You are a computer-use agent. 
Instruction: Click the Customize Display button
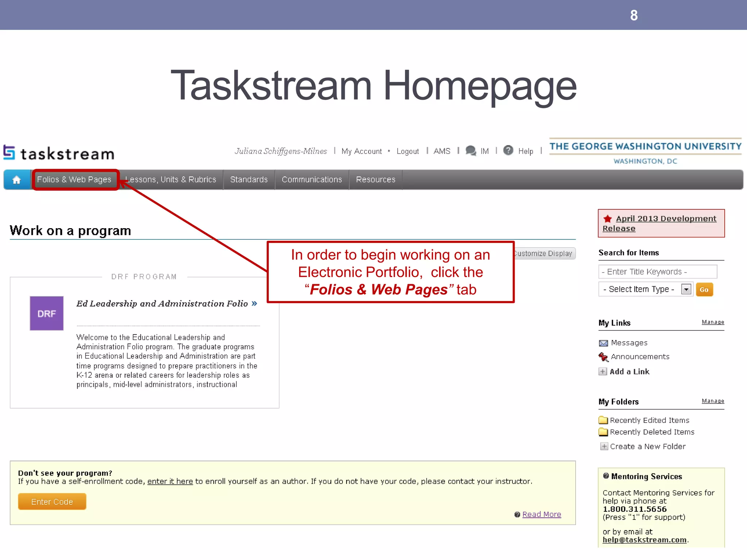coord(543,253)
